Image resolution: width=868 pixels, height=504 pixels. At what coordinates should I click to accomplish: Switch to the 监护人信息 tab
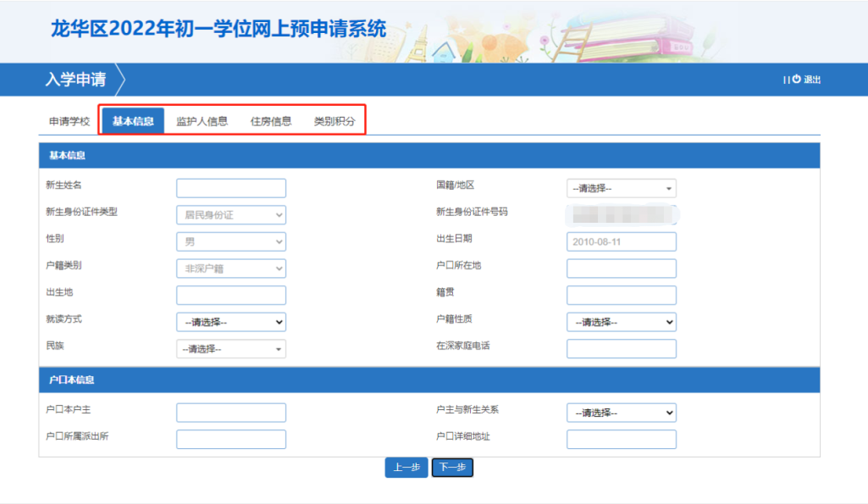pos(202,120)
